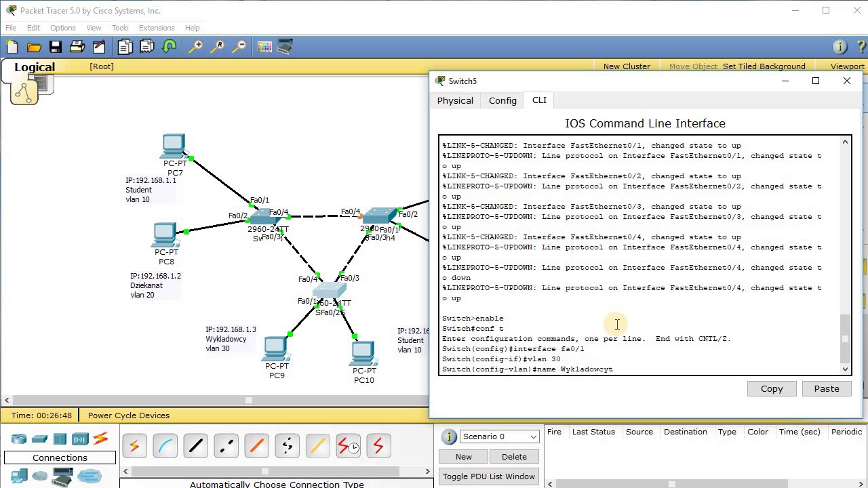Screen dimensions: 868x488
Task: Open the Activity Wizard icon
Action: coord(99,47)
